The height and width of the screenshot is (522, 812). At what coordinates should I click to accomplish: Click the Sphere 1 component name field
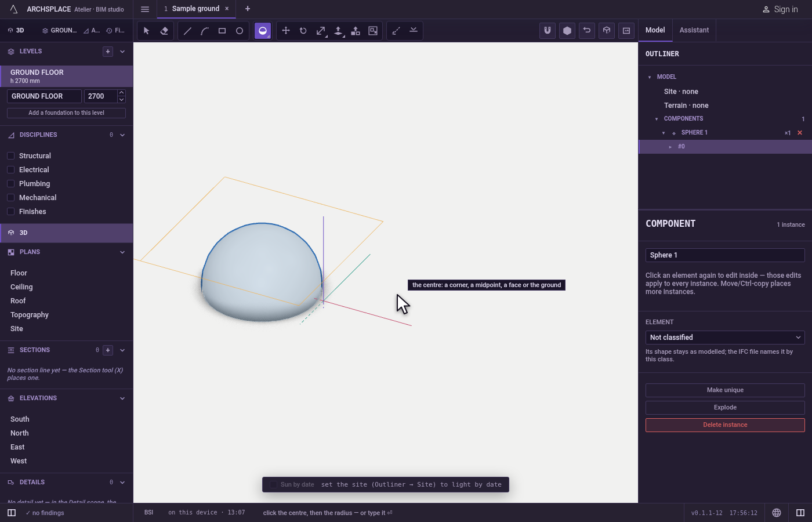click(725, 255)
